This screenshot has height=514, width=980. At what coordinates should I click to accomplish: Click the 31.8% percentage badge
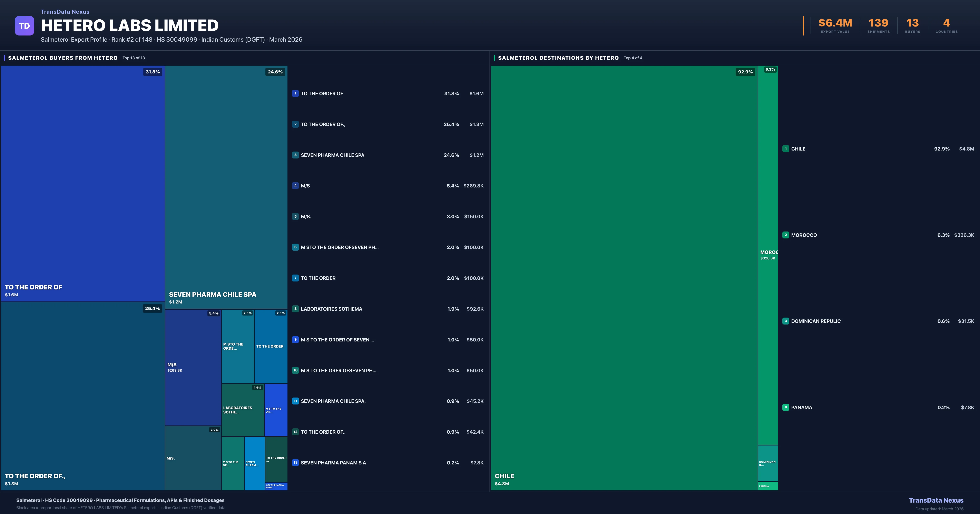(153, 72)
